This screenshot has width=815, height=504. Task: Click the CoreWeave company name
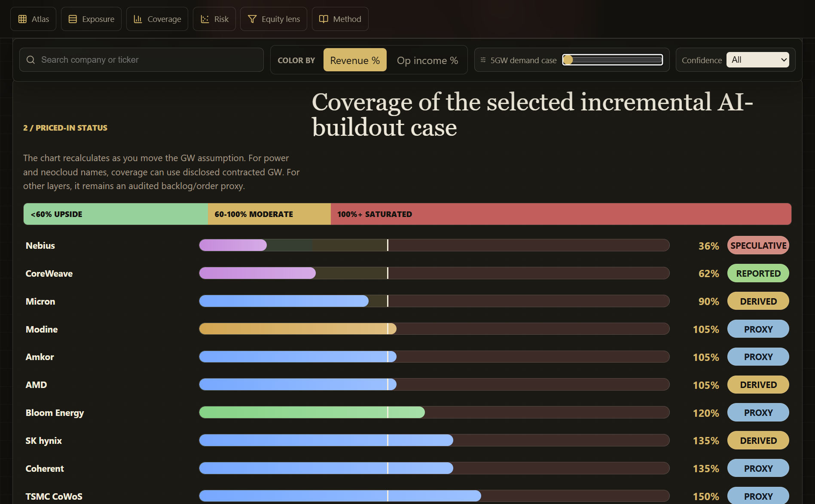coord(49,274)
